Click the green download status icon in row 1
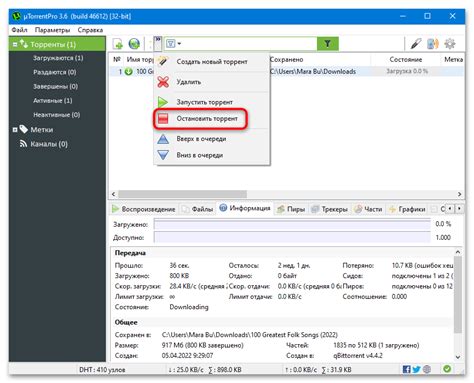474x383 pixels. tap(128, 71)
